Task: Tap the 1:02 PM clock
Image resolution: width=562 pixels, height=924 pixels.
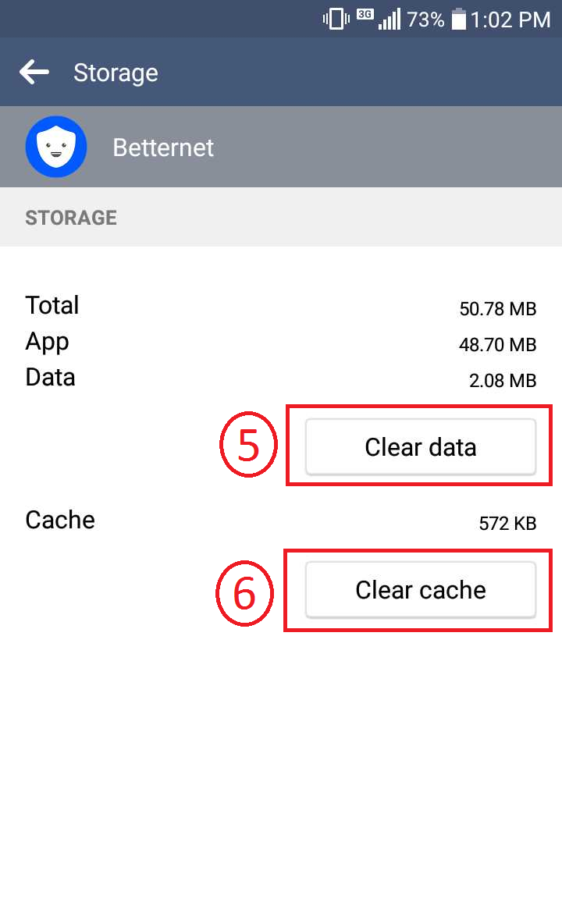Action: (x=510, y=20)
